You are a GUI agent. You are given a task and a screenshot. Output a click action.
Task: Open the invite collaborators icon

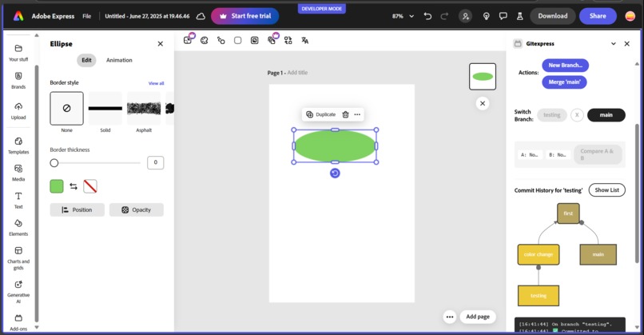click(465, 16)
